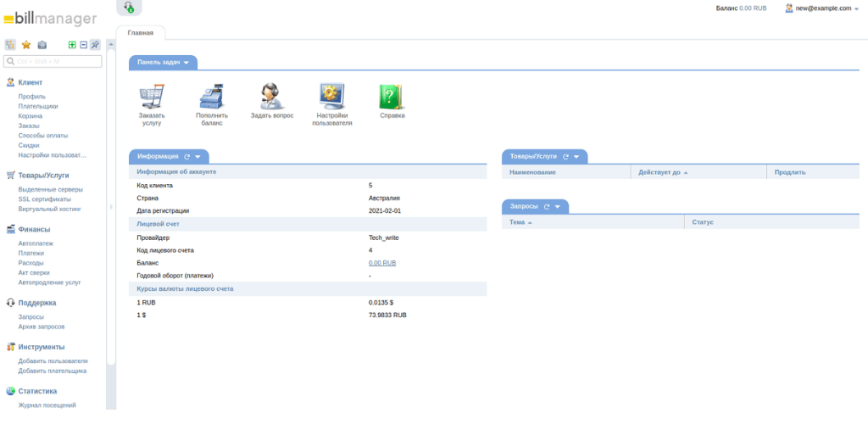
Task: Click the Баланс 0.00 RUB in the top bar
Action: (741, 8)
